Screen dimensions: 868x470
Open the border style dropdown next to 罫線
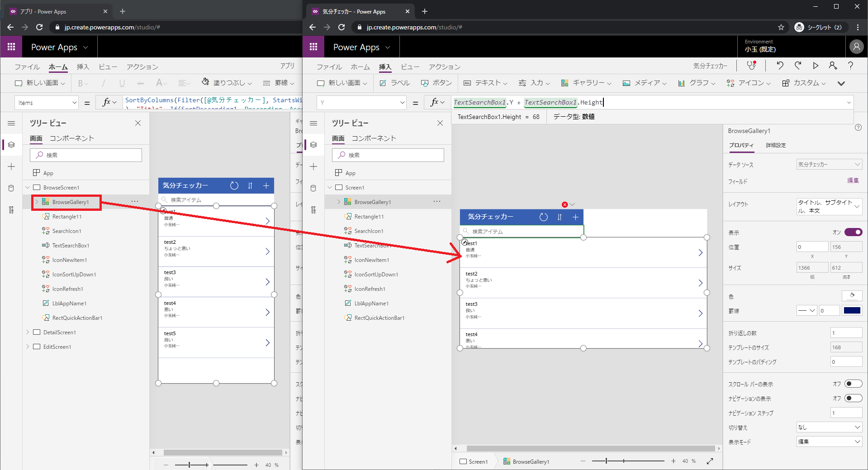806,310
